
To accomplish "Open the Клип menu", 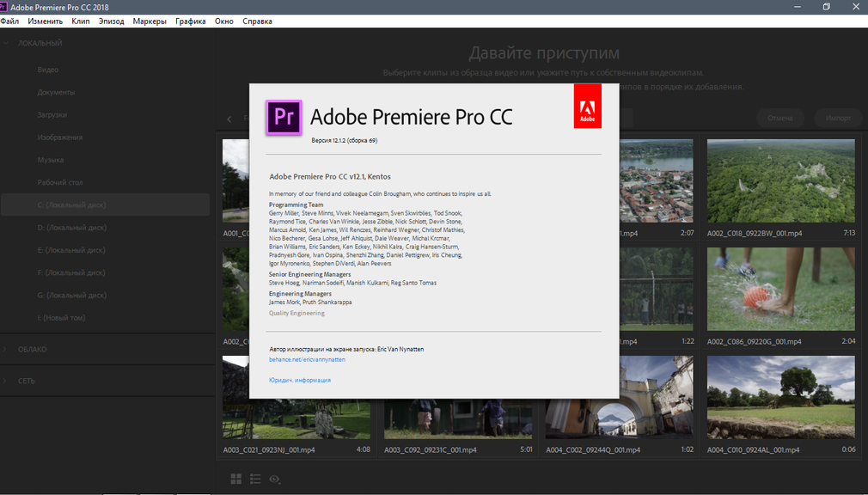I will 80,21.
